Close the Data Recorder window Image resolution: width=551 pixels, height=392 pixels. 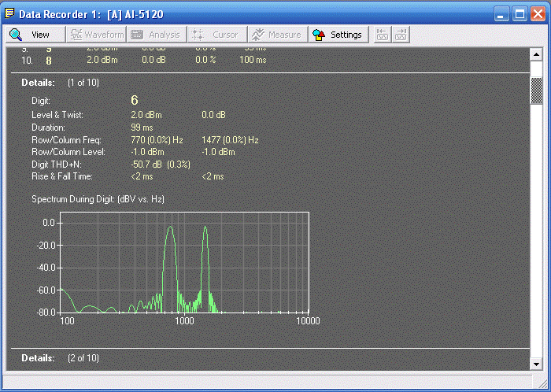click(x=538, y=14)
